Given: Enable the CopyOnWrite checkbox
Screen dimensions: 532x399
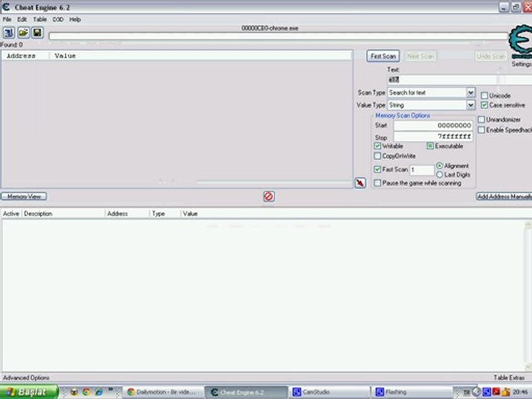Looking at the screenshot, I should coord(377,156).
